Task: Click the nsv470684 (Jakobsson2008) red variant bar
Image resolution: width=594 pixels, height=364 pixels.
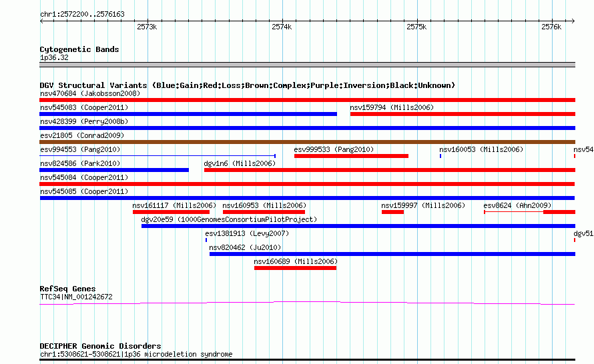Action: point(307,100)
